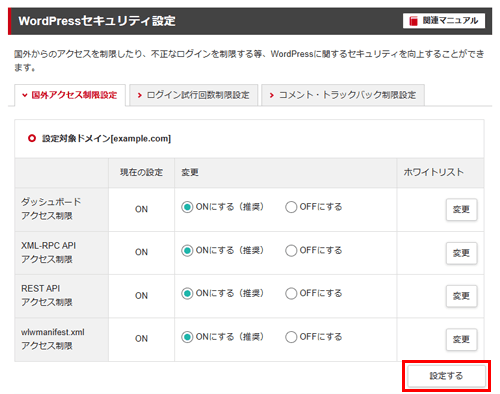Switch to コメント・トラックバック制限設定 tab

[x=343, y=95]
